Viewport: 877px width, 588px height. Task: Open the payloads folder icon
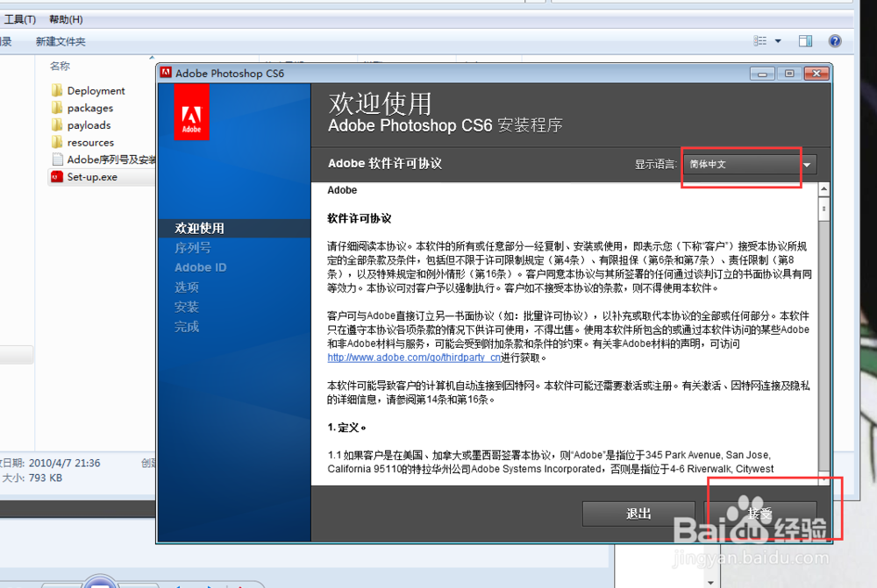(57, 124)
